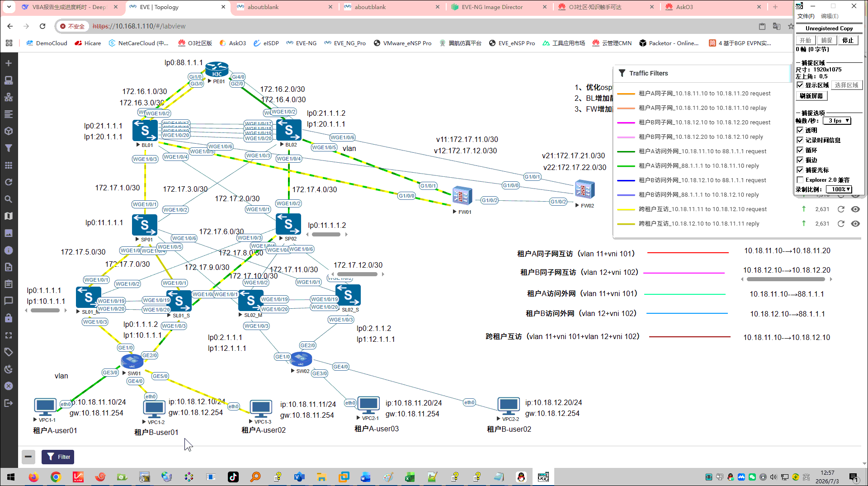This screenshot has width=868, height=486.
Task: Toggle the 循环 checkbox
Action: pyautogui.click(x=800, y=150)
